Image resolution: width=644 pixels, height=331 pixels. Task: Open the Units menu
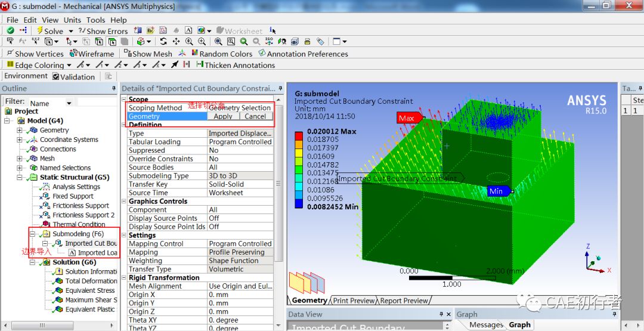(x=72, y=20)
